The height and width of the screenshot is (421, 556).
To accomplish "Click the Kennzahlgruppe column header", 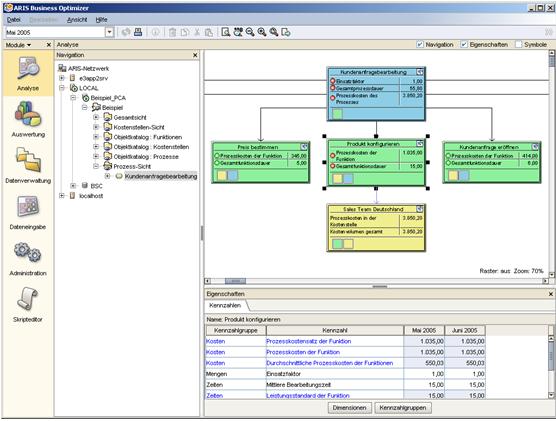I will tap(236, 331).
